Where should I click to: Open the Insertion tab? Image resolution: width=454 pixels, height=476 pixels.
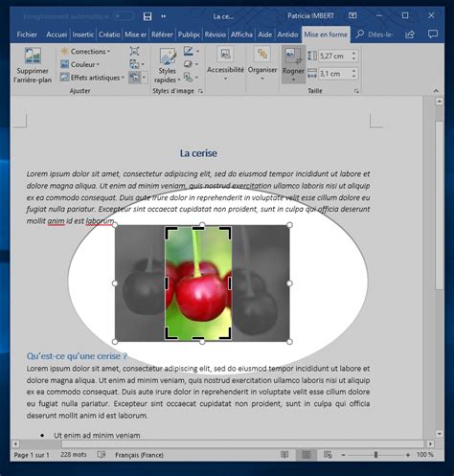(x=83, y=34)
